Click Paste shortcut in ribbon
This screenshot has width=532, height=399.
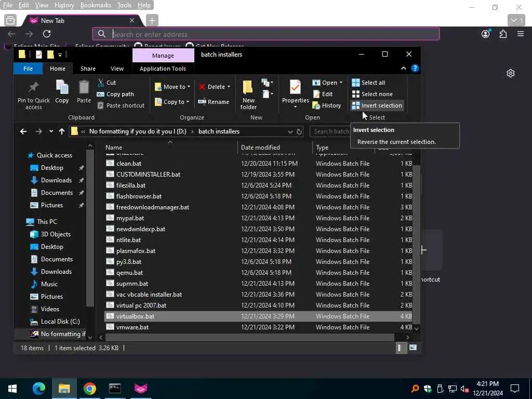(121, 105)
